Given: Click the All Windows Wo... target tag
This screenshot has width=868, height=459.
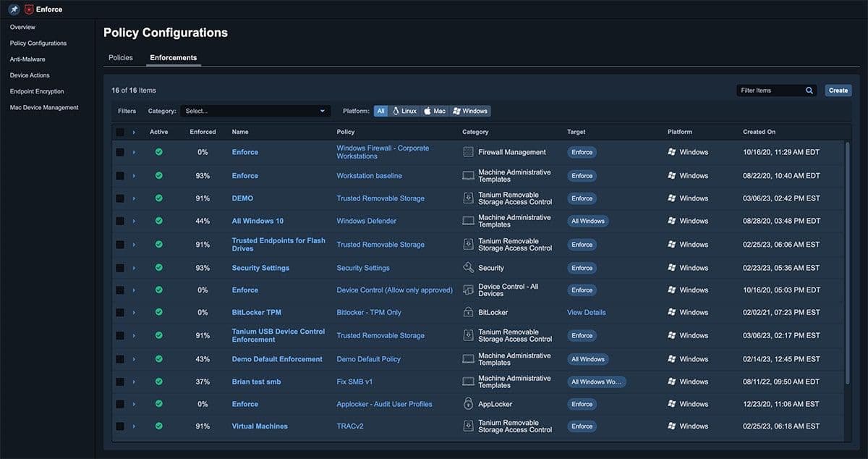Looking at the screenshot, I should [x=597, y=382].
